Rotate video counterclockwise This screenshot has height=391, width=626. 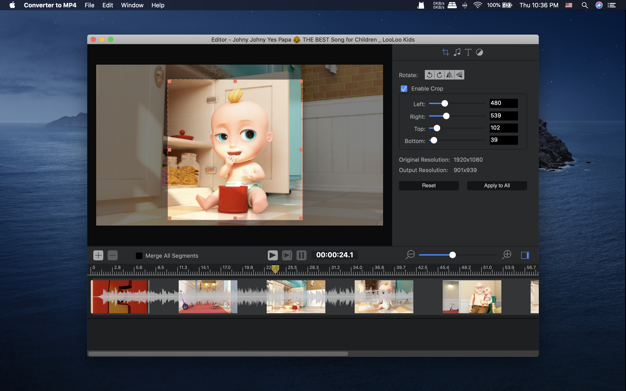point(430,75)
